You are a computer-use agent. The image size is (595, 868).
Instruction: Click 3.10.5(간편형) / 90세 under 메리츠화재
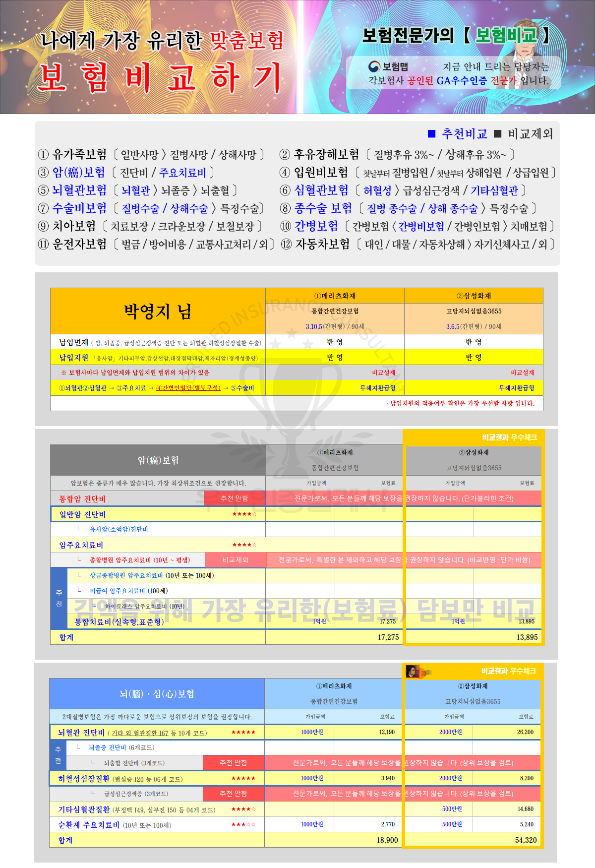tap(335, 326)
